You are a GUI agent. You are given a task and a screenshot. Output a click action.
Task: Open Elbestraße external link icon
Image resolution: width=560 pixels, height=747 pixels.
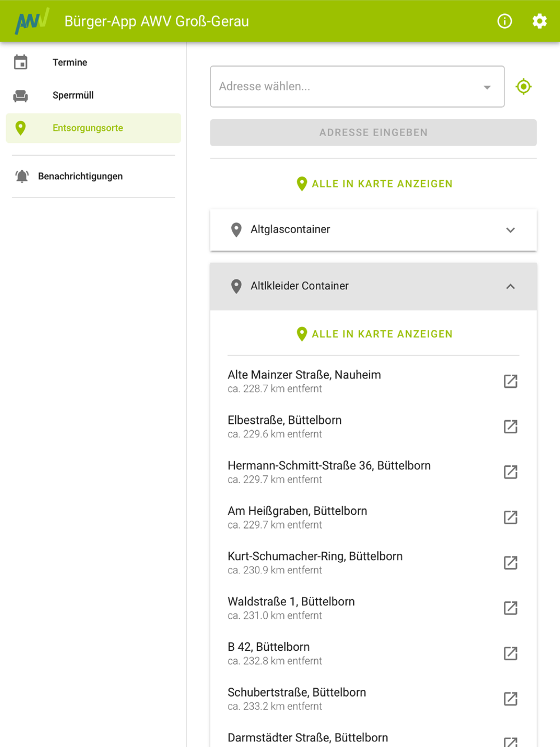pyautogui.click(x=510, y=427)
